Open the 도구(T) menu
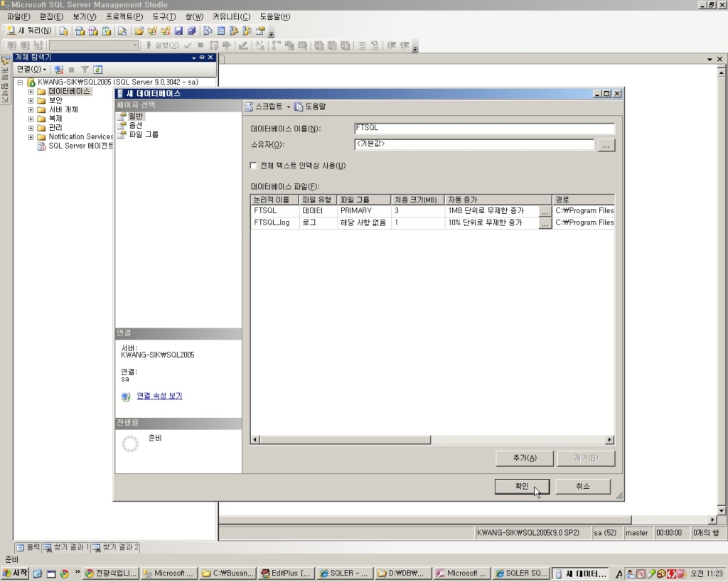Image resolution: width=728 pixels, height=582 pixels. 164,17
